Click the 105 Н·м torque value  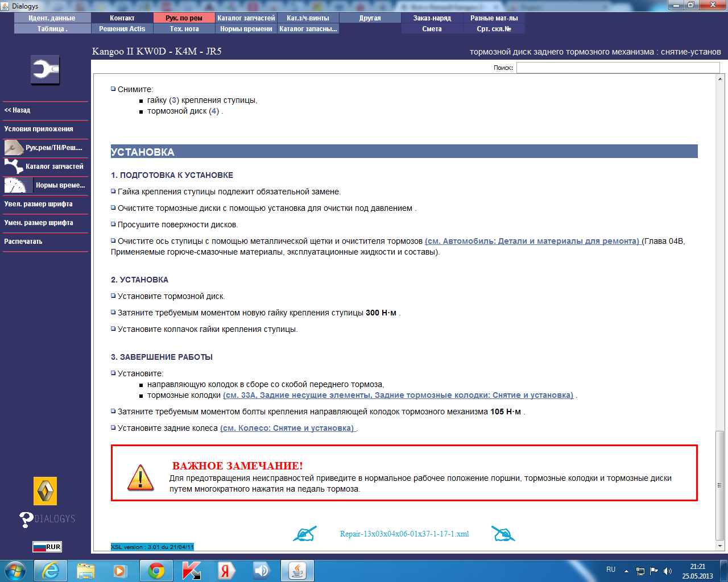(x=506, y=411)
